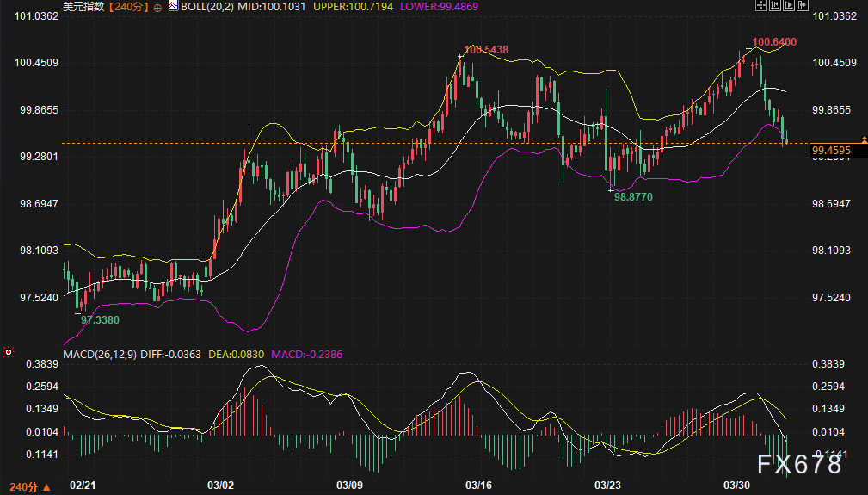This screenshot has width=868, height=495.
Task: Click the orange price alert arrows
Action: click(864, 139)
